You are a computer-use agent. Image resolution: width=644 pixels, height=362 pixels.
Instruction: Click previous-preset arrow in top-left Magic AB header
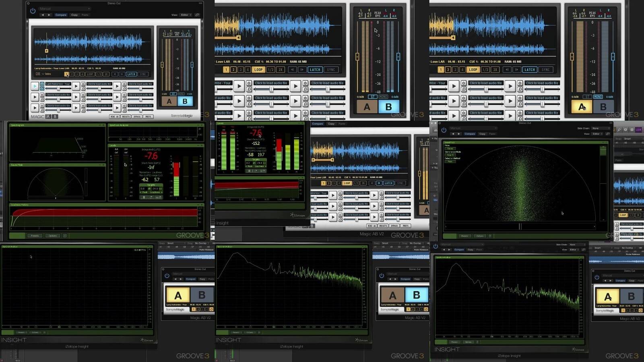click(43, 15)
